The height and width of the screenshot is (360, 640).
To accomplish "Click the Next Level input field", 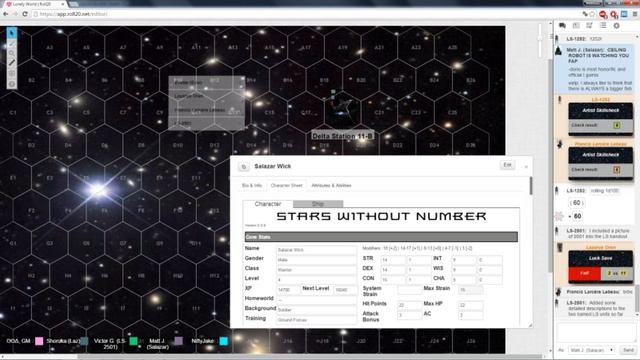I will [345, 290].
